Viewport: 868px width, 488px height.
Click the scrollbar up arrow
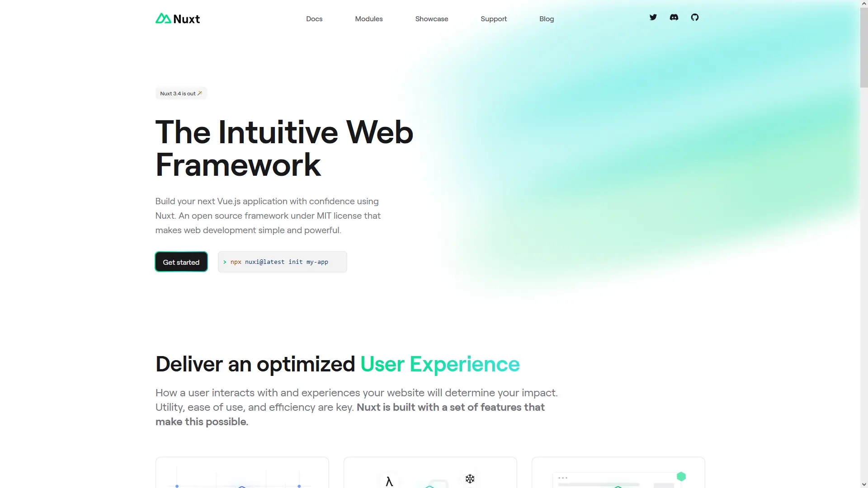point(864,4)
